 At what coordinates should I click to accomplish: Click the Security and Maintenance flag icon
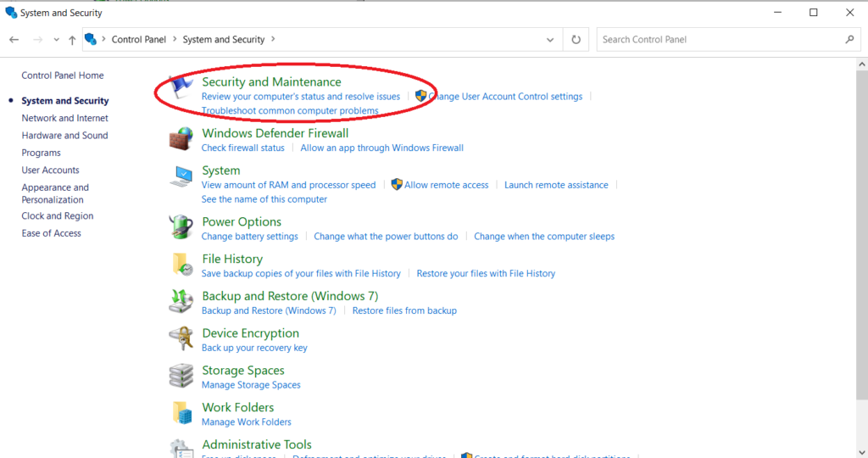coord(181,87)
